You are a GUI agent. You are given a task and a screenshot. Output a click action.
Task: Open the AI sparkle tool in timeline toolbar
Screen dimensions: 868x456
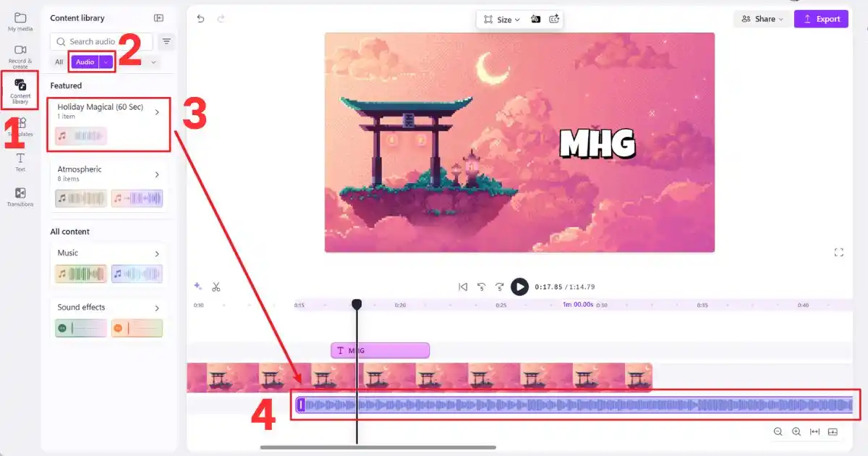point(197,287)
